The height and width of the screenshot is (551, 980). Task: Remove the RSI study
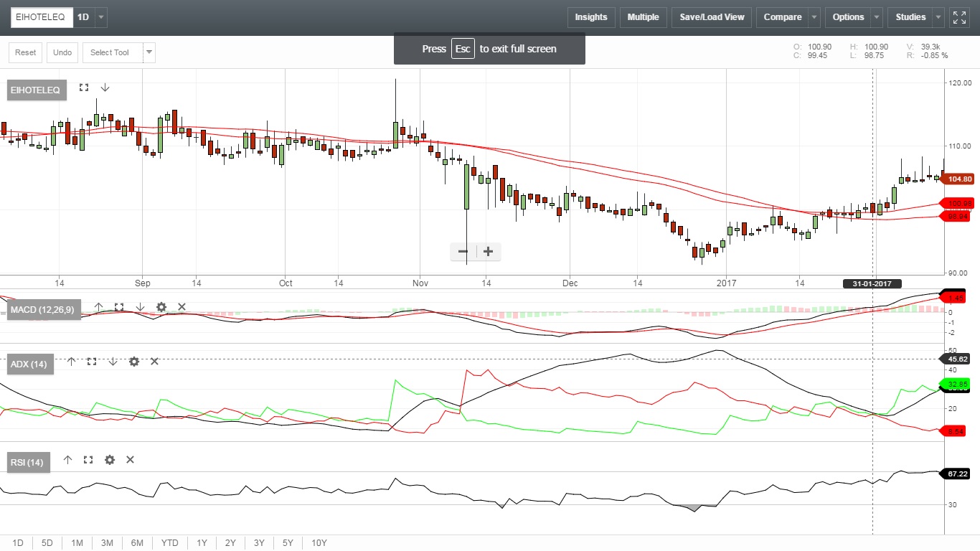click(x=130, y=460)
